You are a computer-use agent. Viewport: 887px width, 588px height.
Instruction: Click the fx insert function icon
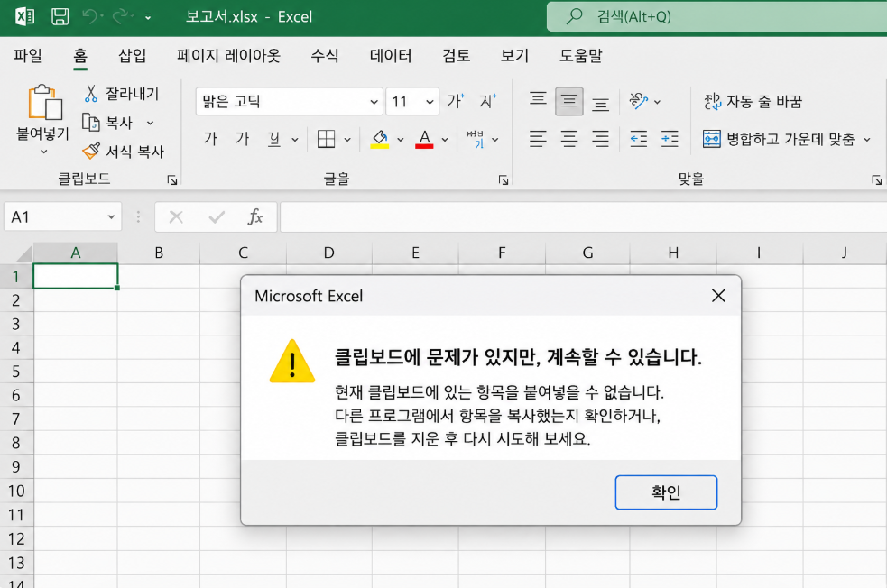coord(255,217)
